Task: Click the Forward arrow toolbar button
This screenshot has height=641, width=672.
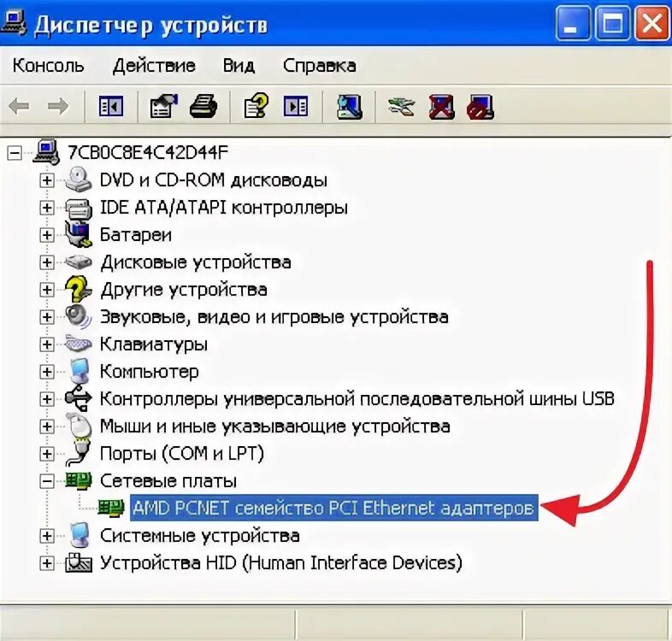Action: (x=57, y=106)
